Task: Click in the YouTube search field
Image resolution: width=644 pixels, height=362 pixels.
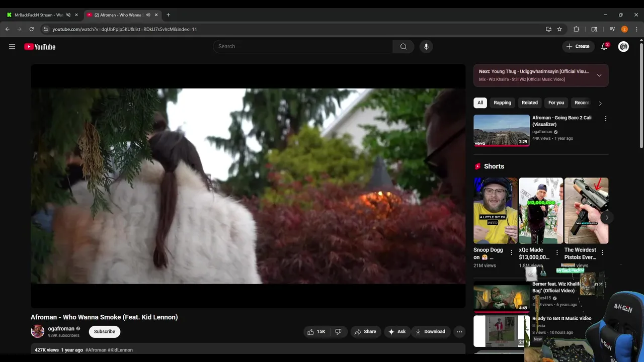Action: pyautogui.click(x=303, y=46)
